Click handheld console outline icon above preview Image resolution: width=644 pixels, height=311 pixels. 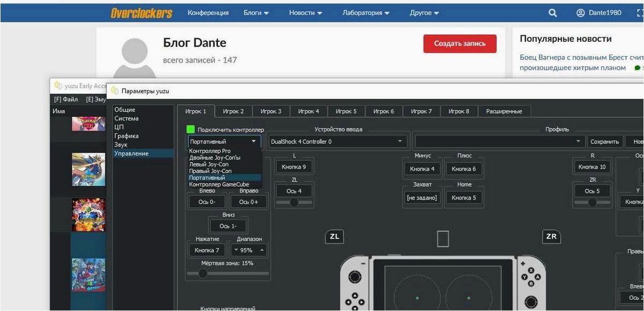443,238
